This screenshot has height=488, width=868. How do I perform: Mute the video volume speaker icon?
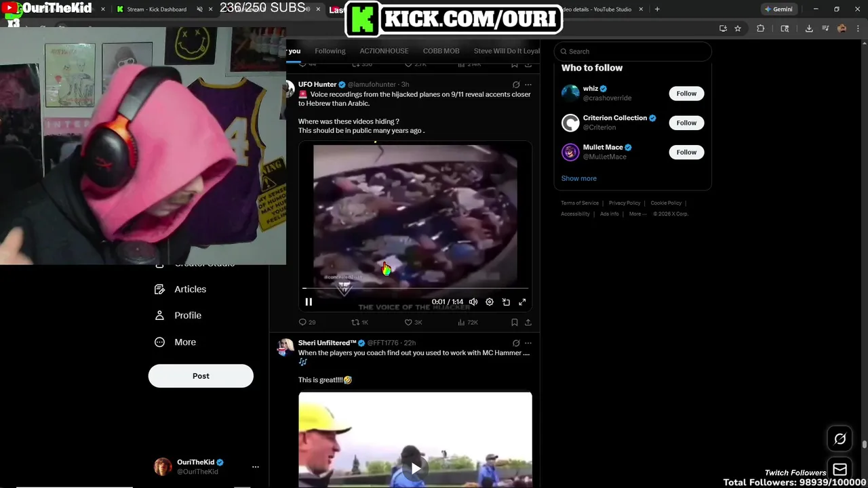(473, 302)
